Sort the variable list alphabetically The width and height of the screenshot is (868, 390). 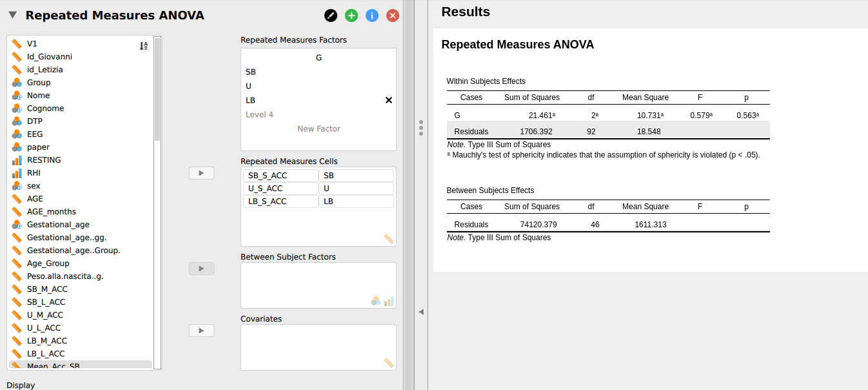[143, 45]
